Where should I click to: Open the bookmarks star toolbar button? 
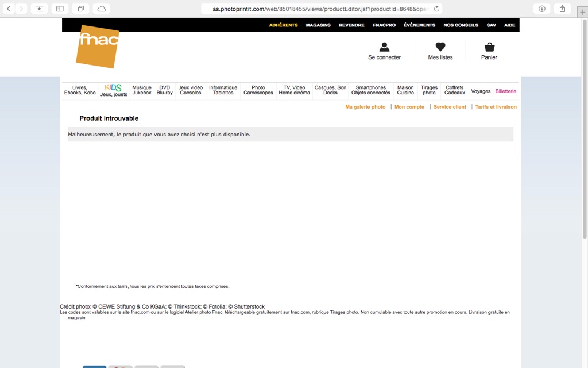coord(39,9)
